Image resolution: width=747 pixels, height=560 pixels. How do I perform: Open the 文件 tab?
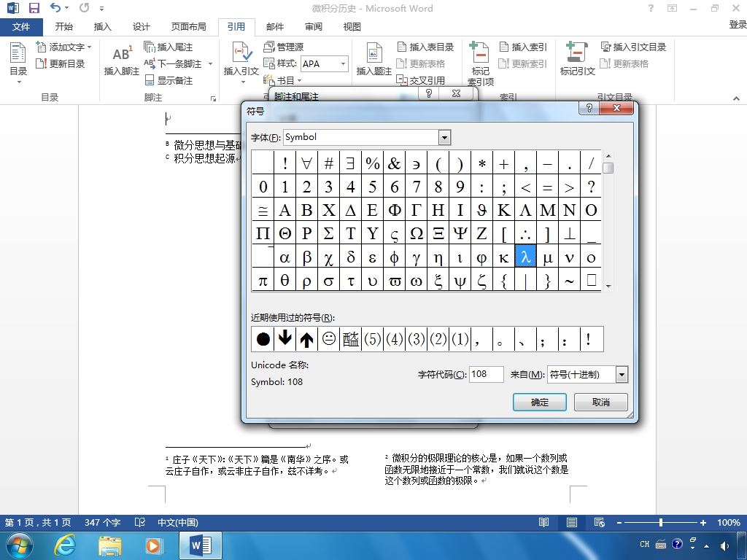point(21,27)
